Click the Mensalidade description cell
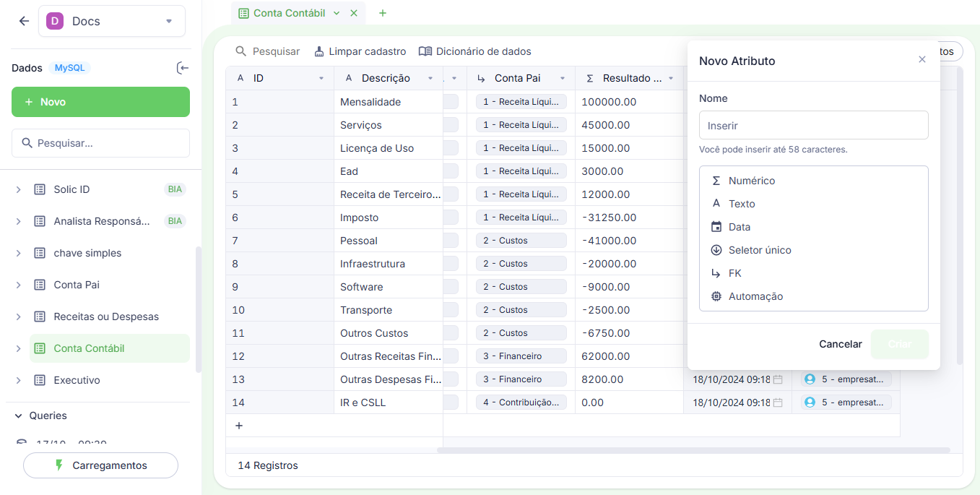The width and height of the screenshot is (980, 495). pos(389,102)
